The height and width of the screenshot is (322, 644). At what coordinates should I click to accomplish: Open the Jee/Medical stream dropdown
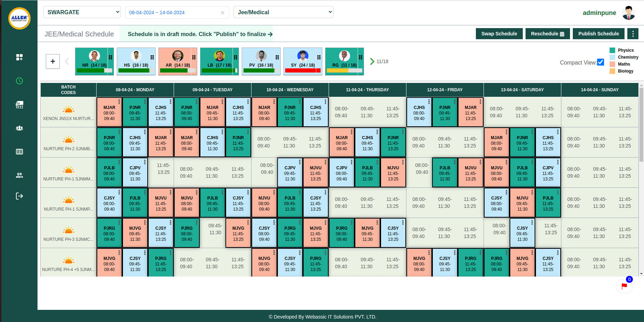[x=283, y=12]
